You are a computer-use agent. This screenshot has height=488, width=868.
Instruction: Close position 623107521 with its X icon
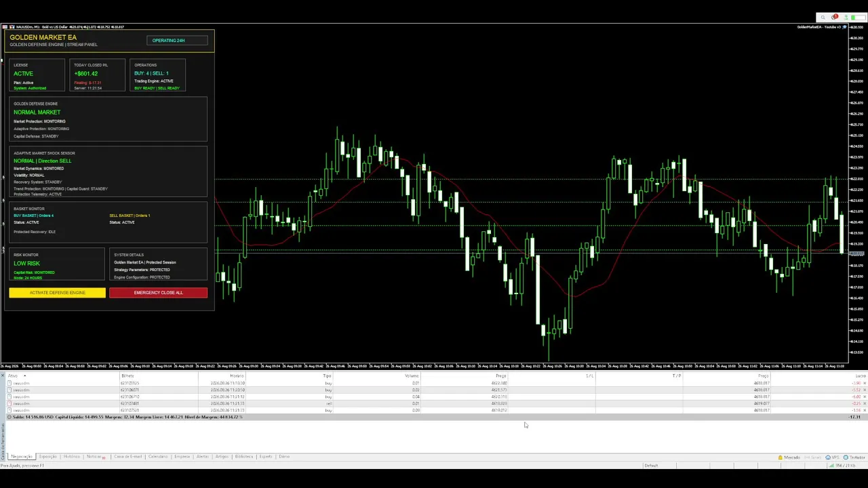pos(865,411)
